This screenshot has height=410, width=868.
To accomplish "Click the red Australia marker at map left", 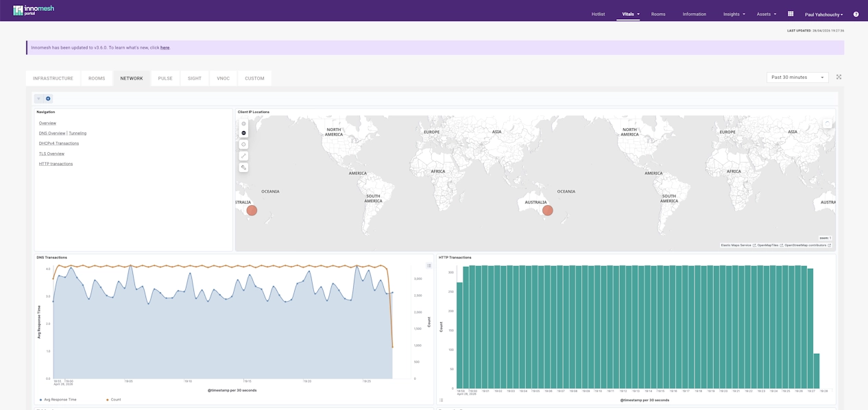I will [252, 210].
